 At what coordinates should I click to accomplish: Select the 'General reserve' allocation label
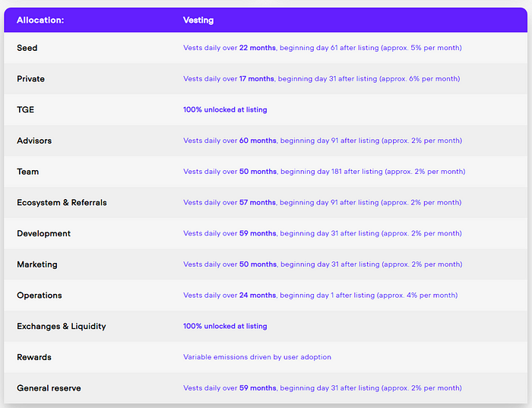click(49, 388)
